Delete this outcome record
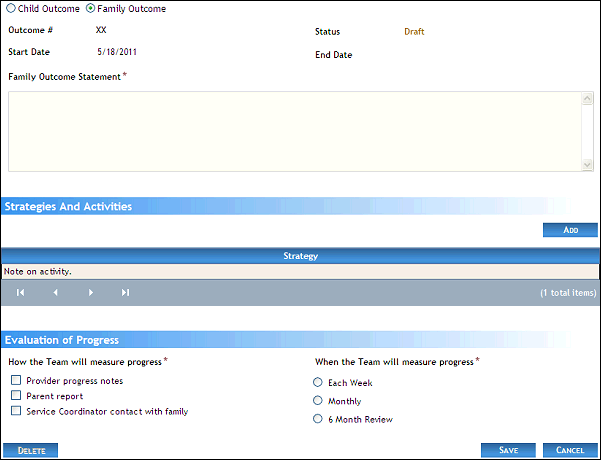This screenshot has width=601, height=460. pyautogui.click(x=31, y=451)
